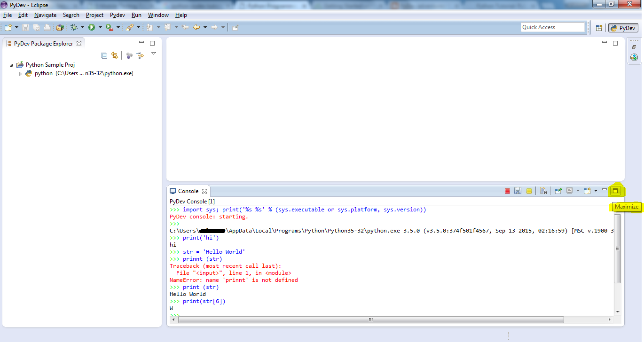Image resolution: width=644 pixels, height=342 pixels.
Task: Terminate console with red square icon
Action: [507, 191]
